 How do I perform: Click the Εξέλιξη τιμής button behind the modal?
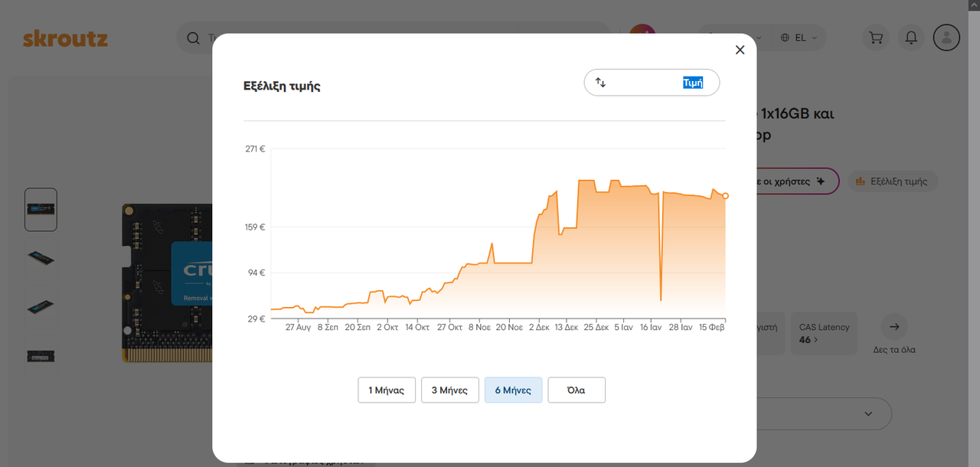[893, 181]
